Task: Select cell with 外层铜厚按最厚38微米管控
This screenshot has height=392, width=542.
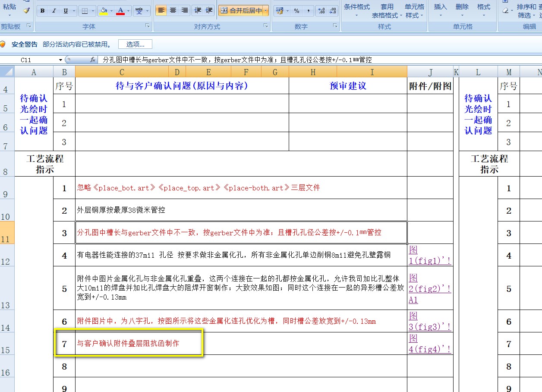Action: click(x=241, y=210)
